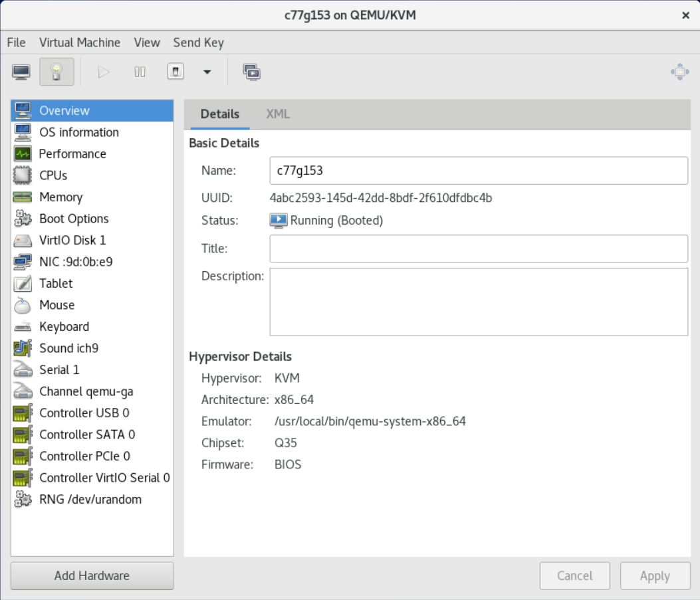This screenshot has height=600, width=700.
Task: Click the Performance graph icon
Action: pos(23,154)
